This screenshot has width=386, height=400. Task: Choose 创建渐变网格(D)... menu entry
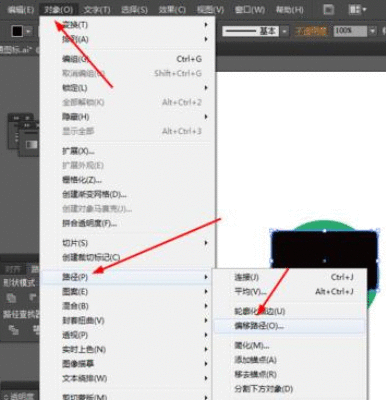(x=127, y=194)
